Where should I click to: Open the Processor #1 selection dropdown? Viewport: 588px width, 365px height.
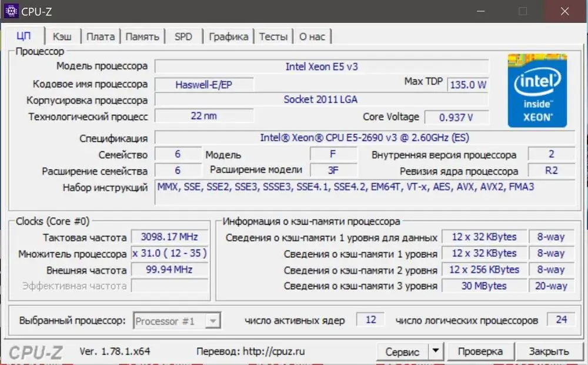pos(177,321)
